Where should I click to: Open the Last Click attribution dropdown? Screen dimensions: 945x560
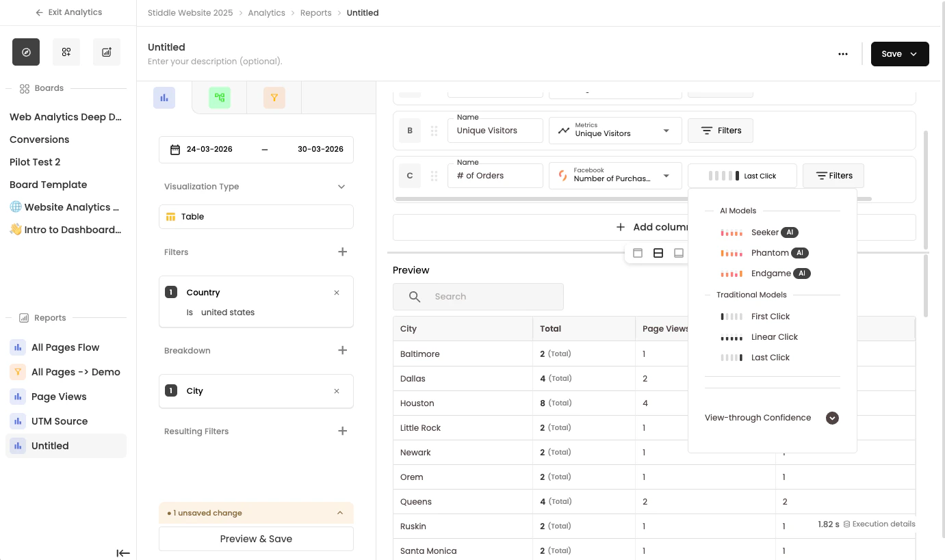coord(742,176)
